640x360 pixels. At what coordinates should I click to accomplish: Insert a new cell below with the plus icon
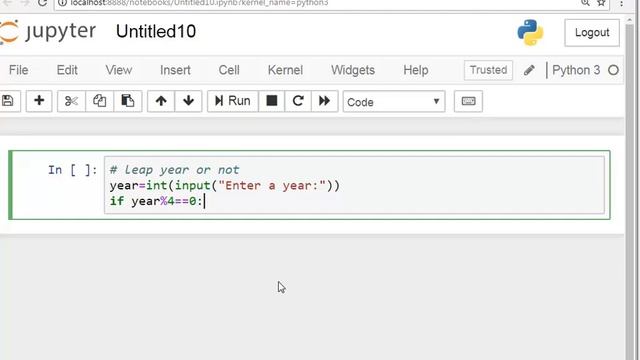pos(39,101)
